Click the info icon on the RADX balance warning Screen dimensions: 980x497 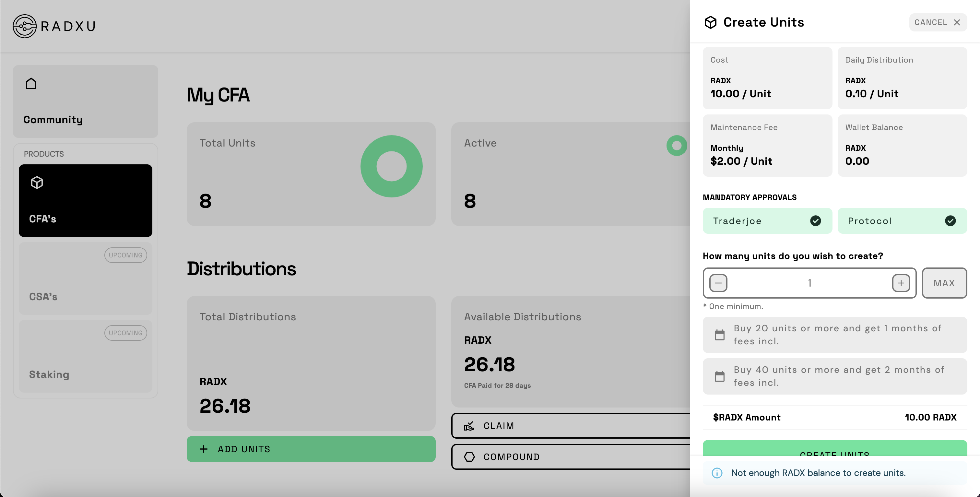(x=717, y=473)
